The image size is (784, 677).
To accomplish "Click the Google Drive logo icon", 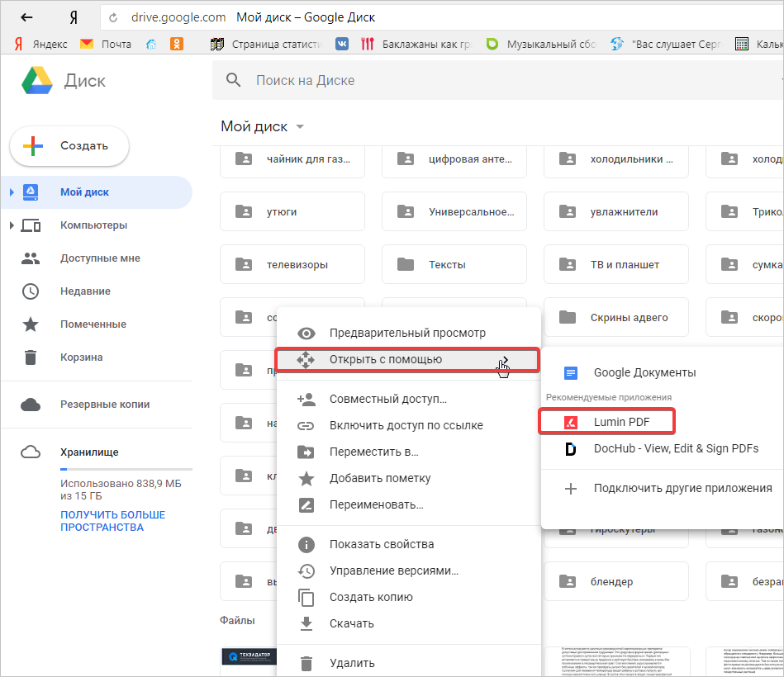I will 36,81.
